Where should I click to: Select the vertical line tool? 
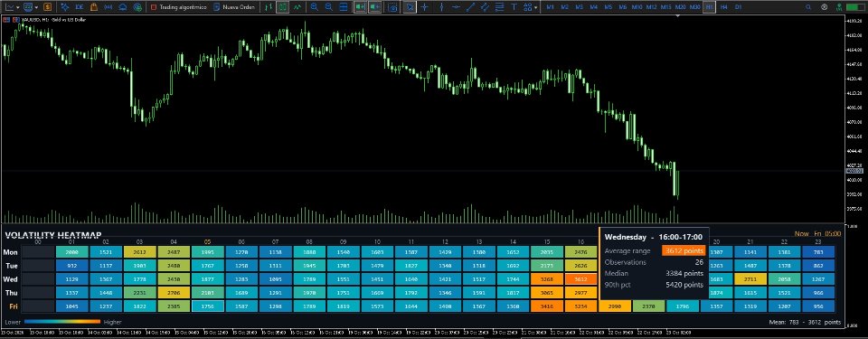pyautogui.click(x=441, y=7)
